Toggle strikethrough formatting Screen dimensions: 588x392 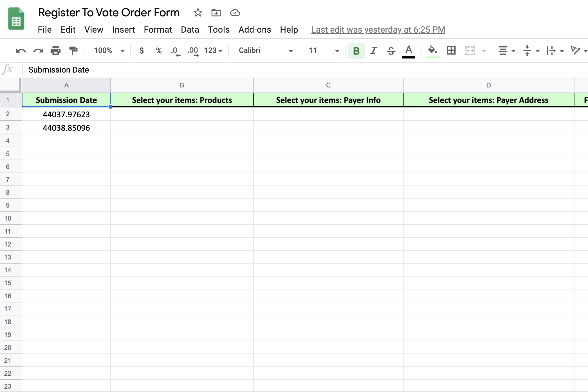pos(391,51)
